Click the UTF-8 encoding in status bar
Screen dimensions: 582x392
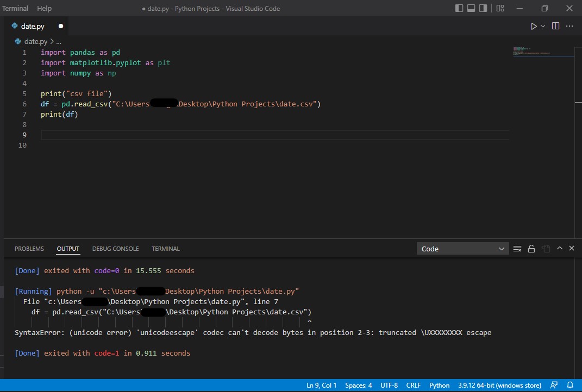click(x=389, y=385)
